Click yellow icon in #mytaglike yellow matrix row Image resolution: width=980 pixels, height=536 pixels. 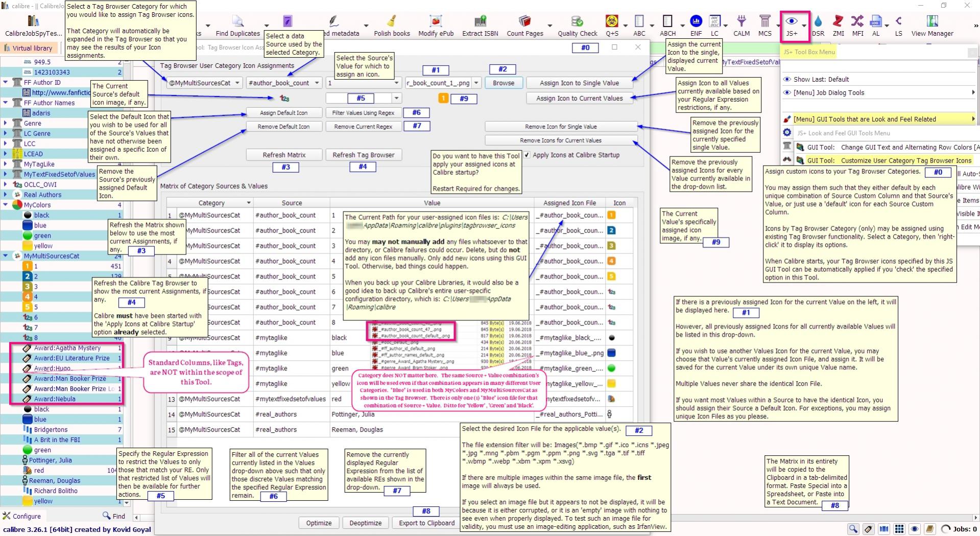pyautogui.click(x=611, y=384)
